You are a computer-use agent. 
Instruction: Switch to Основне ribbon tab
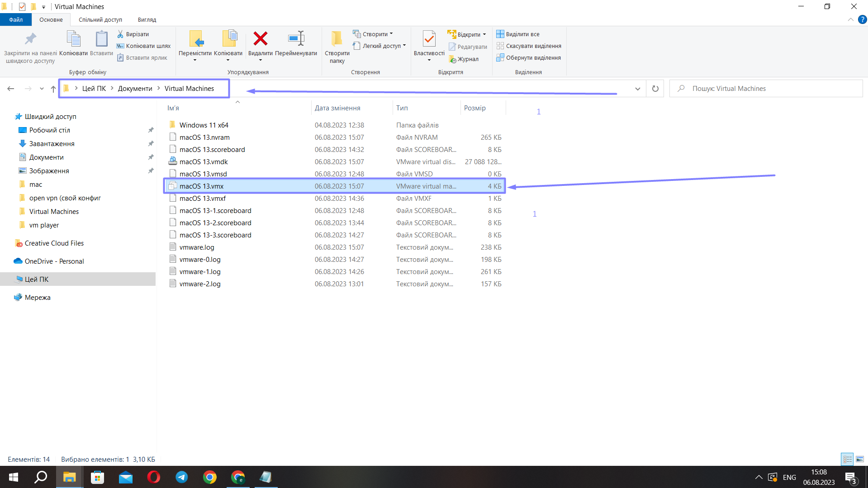tap(51, 19)
